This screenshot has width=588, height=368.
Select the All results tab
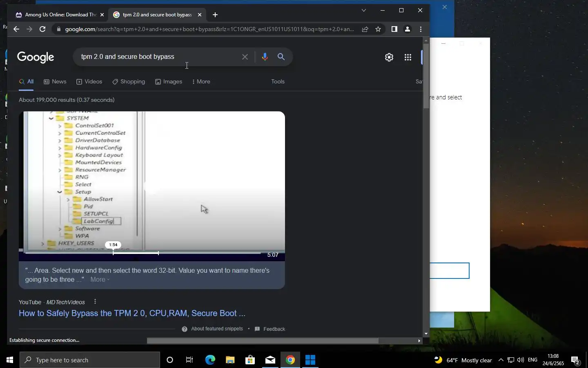click(x=26, y=81)
